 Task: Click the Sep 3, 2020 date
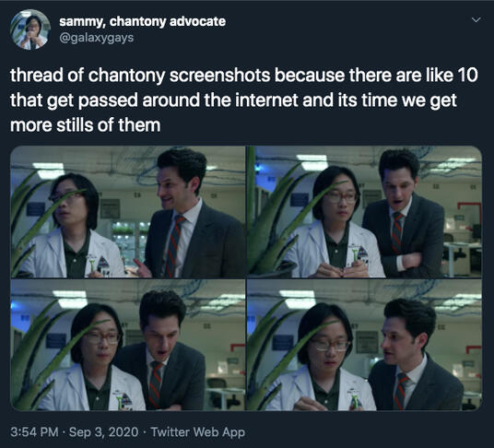click(x=103, y=431)
